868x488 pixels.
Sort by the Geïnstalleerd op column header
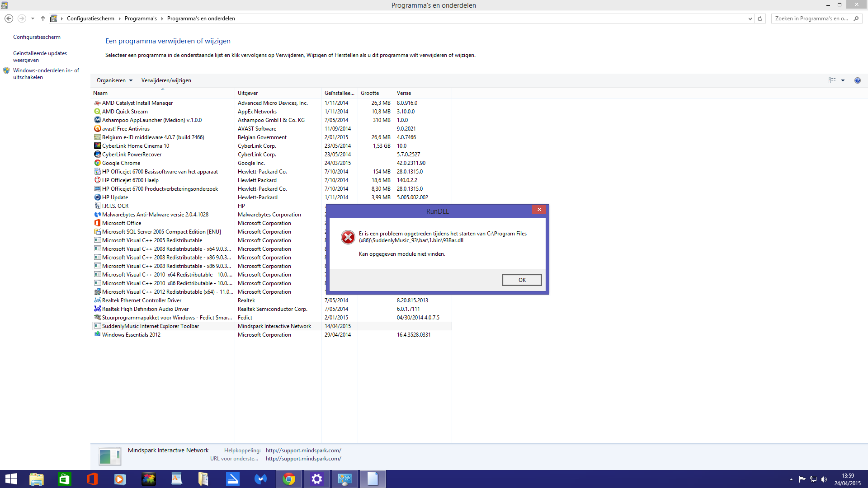340,93
